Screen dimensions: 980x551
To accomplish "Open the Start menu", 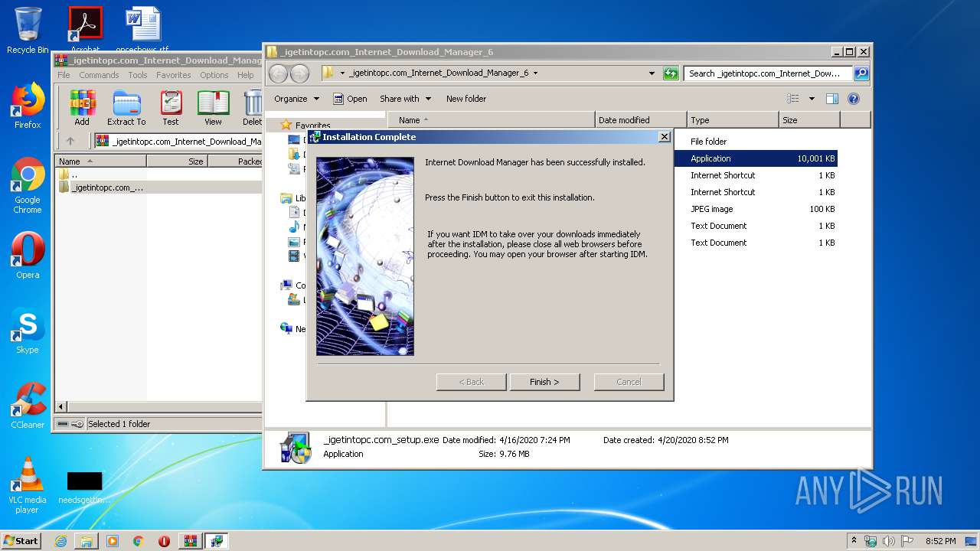I will click(x=21, y=541).
